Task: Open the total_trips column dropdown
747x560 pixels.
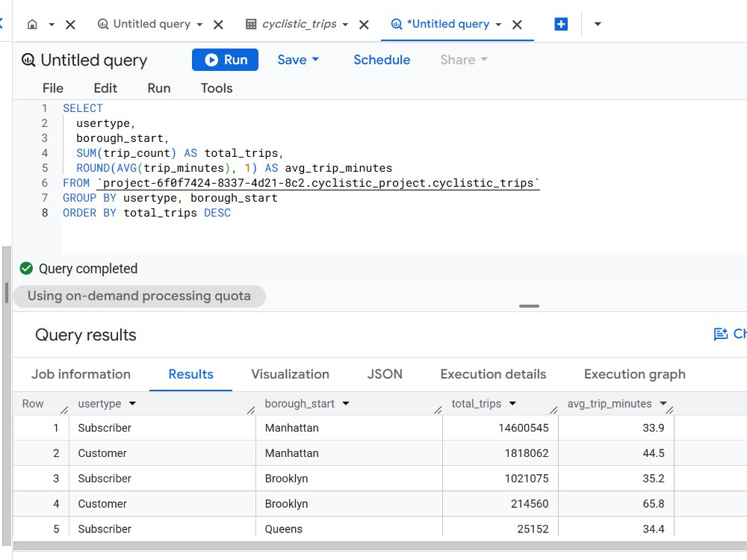Action: click(x=512, y=403)
